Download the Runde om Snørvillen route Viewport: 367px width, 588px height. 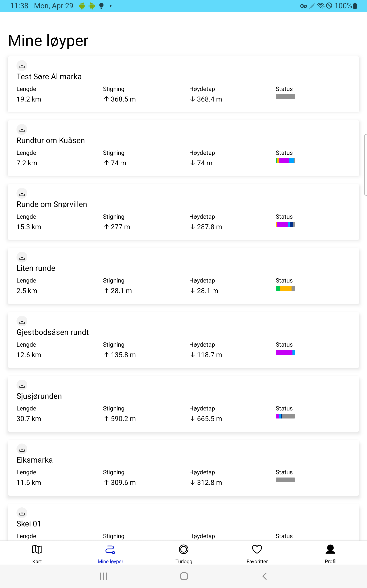[22, 193]
